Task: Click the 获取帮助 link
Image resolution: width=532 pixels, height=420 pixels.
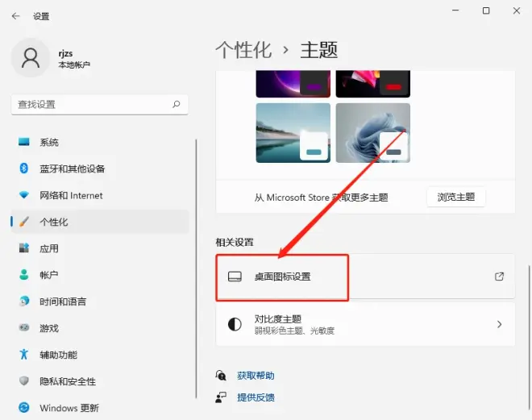Action: coord(256,376)
